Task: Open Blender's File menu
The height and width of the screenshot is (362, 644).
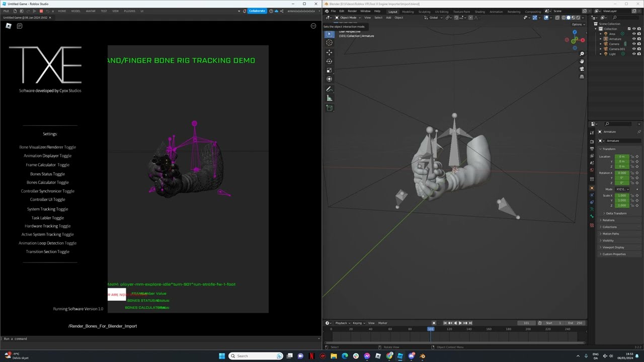Action: [x=333, y=11]
